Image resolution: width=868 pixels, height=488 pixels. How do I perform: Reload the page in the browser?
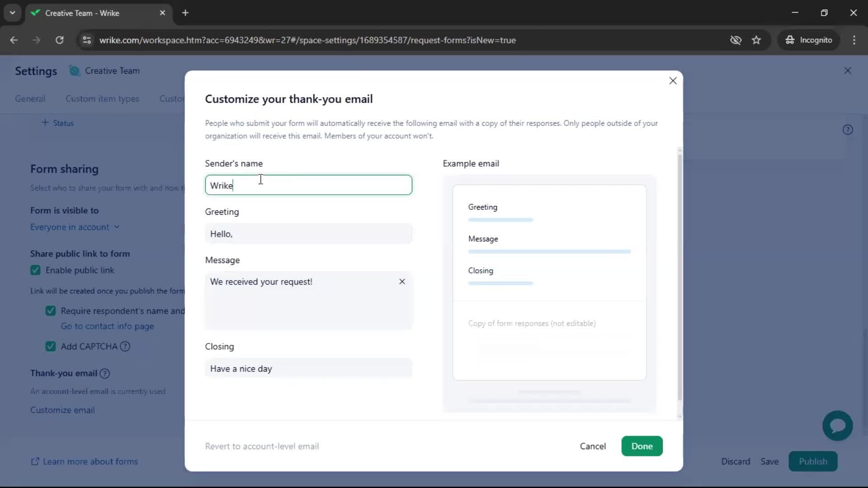pyautogui.click(x=59, y=40)
